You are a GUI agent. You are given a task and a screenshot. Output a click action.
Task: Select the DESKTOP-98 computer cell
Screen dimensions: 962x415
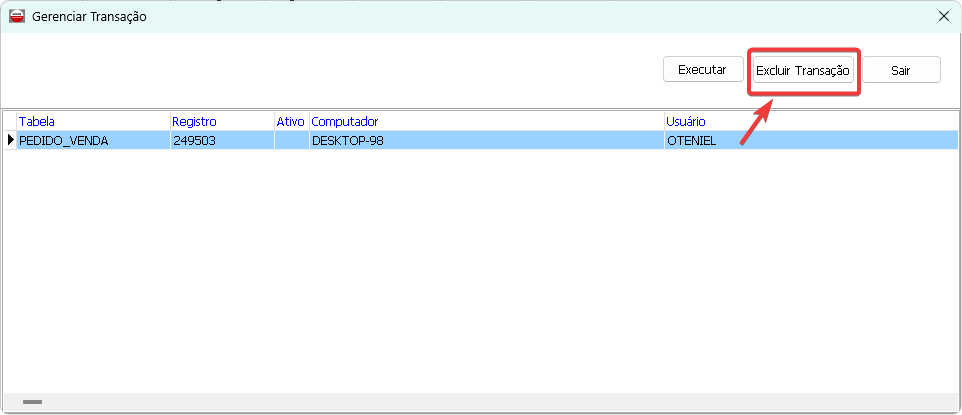pos(486,140)
